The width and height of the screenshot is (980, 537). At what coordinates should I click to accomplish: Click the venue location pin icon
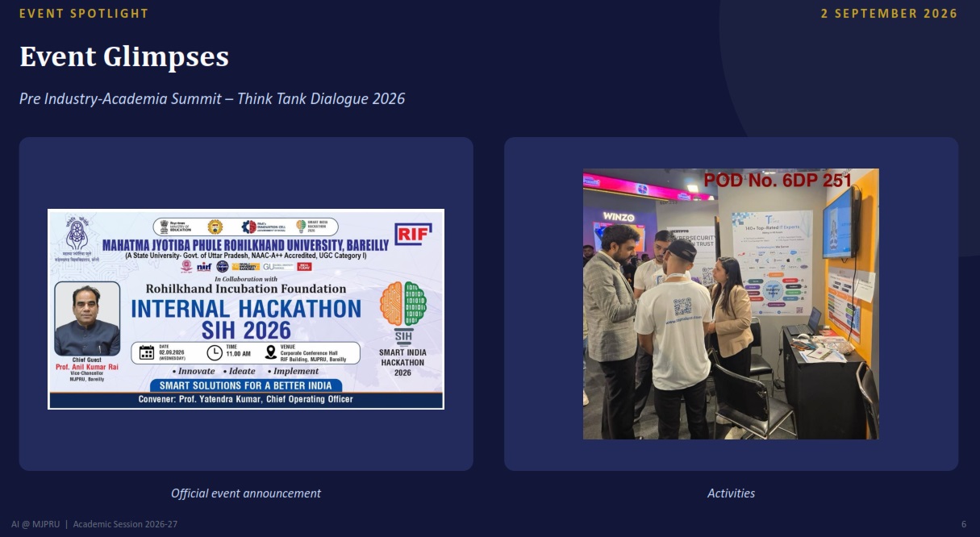click(270, 352)
